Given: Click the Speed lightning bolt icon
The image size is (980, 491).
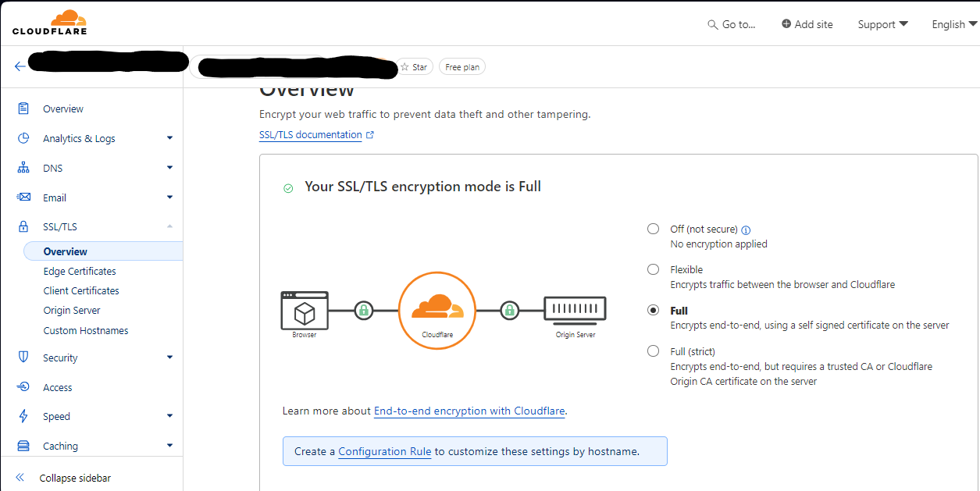Looking at the screenshot, I should click(23, 416).
